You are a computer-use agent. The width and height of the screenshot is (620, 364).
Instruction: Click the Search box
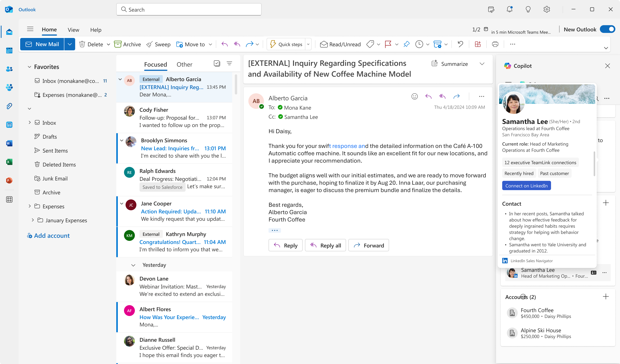coord(189,9)
